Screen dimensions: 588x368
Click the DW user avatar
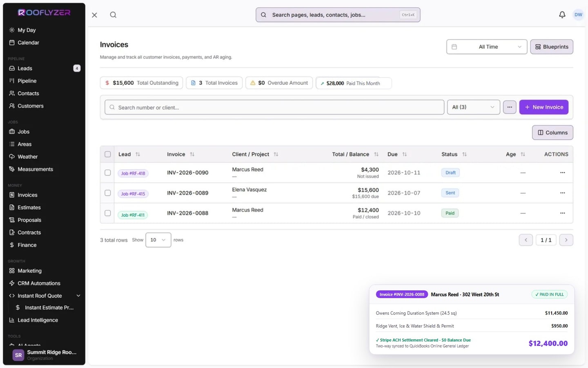578,15
